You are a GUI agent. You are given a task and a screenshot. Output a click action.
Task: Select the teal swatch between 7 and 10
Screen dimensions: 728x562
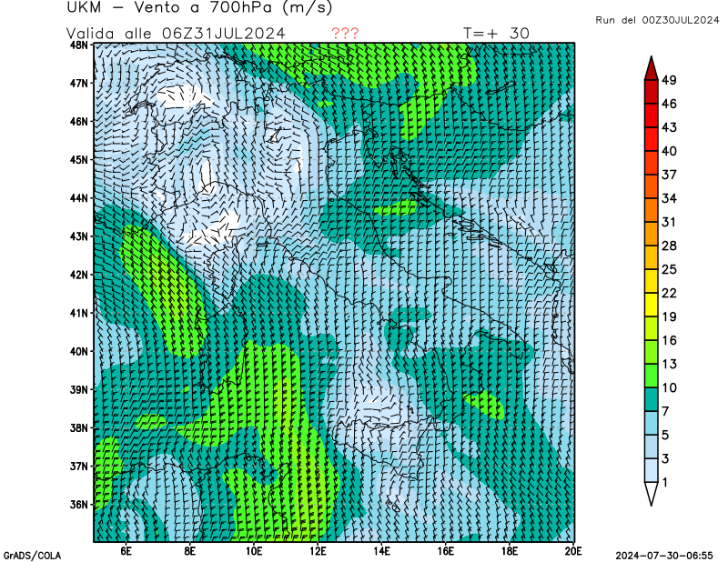tap(651, 400)
